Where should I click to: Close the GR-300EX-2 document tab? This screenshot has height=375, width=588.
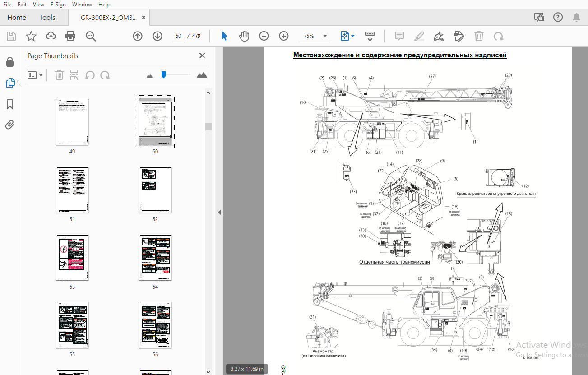144,18
